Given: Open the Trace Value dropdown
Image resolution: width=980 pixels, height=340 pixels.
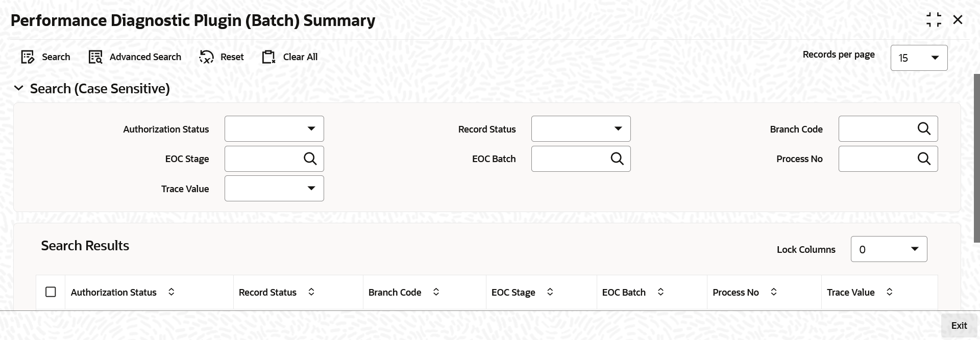Looking at the screenshot, I should coord(311,188).
